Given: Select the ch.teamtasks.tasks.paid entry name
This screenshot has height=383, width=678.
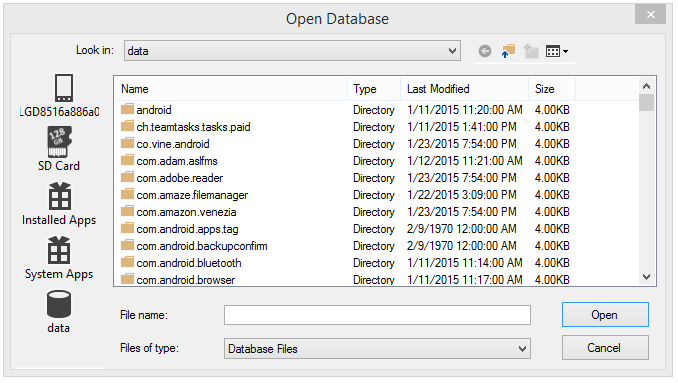Looking at the screenshot, I should coord(193,127).
